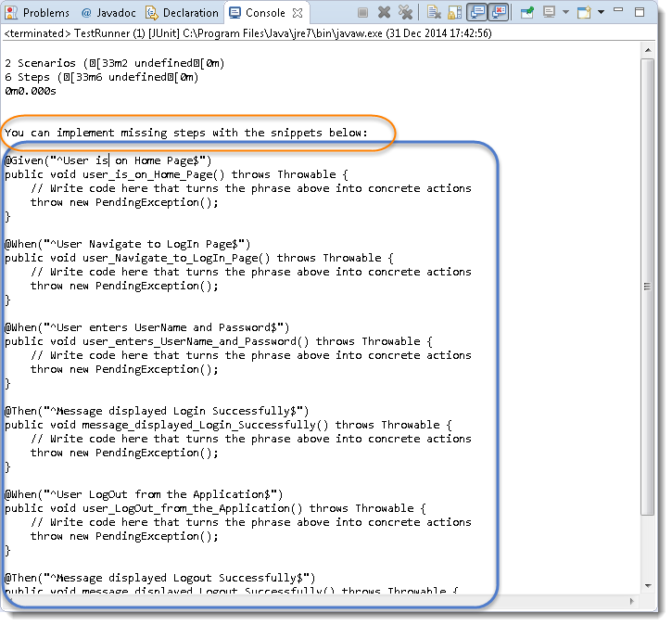This screenshot has width=672, height=626.
Task: Click the Problems tab icon
Action: (11, 13)
